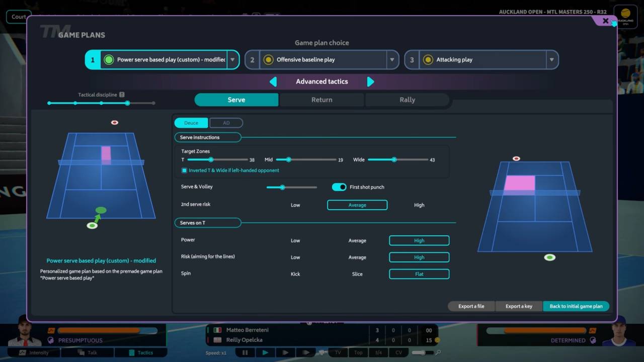The width and height of the screenshot is (644, 362).
Task: Click Berreteni's energy bar icon
Action: point(51,330)
